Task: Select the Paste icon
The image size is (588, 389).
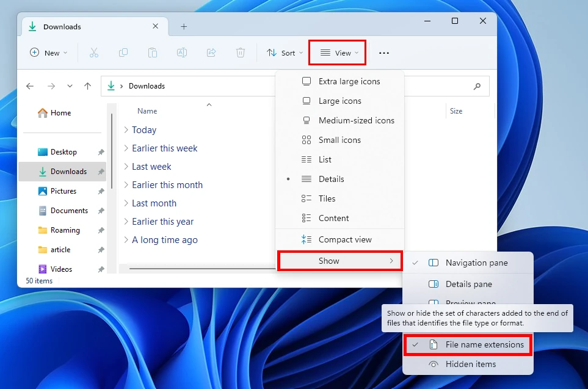Action: coord(153,53)
